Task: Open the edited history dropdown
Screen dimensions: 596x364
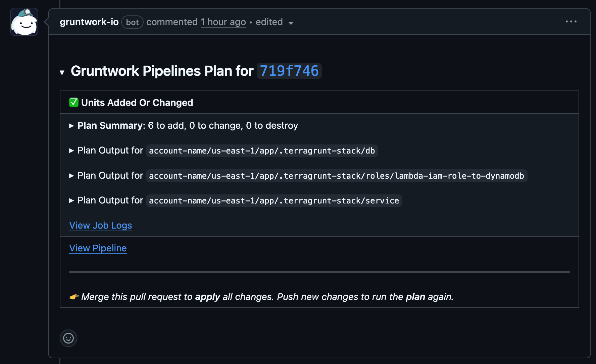Action: tap(275, 22)
